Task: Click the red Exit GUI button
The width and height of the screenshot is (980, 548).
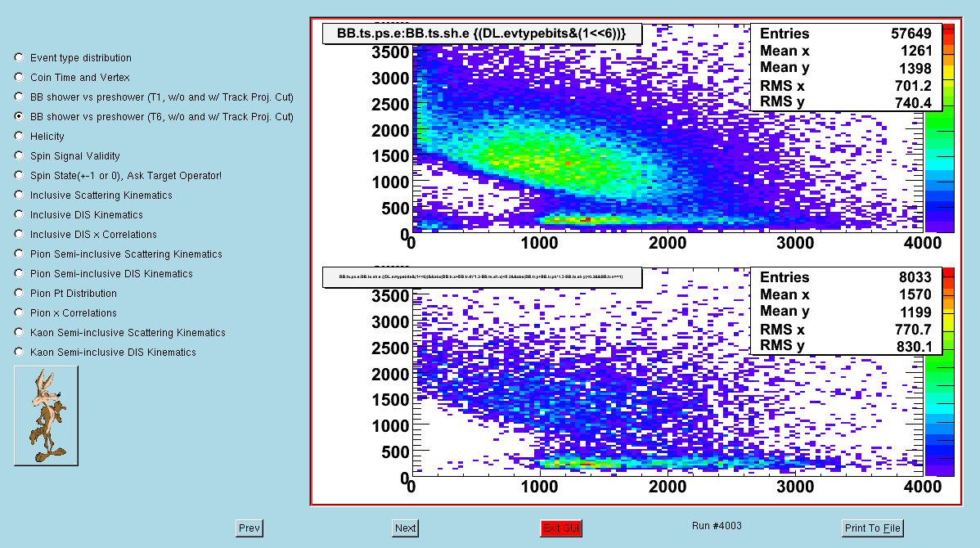Action: (561, 528)
